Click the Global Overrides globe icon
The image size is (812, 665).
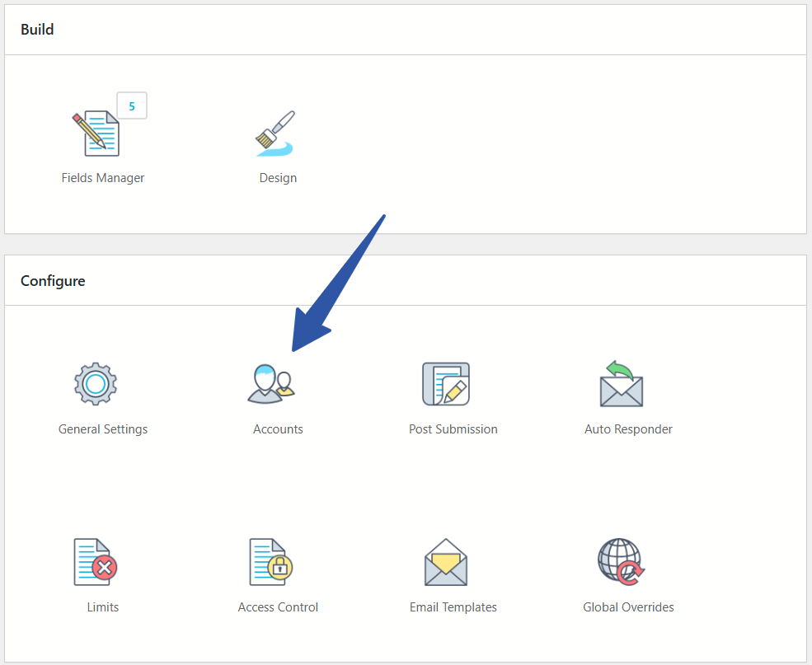point(621,562)
